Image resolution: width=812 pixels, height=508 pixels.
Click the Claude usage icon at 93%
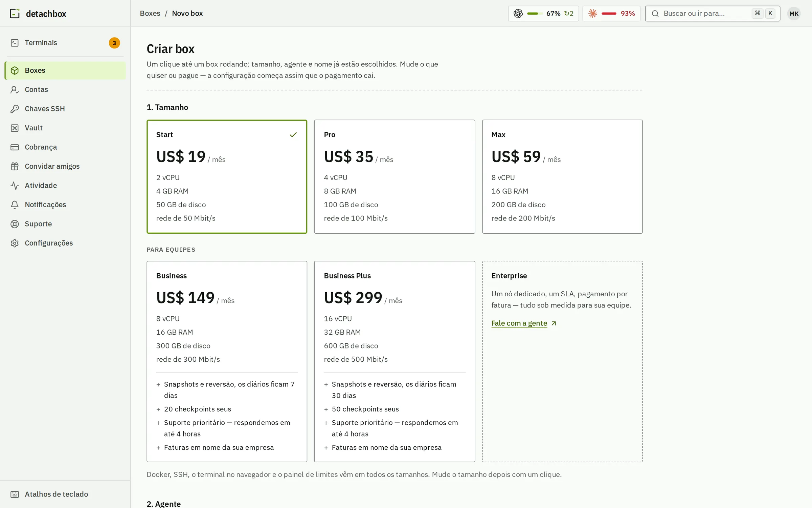click(x=592, y=14)
